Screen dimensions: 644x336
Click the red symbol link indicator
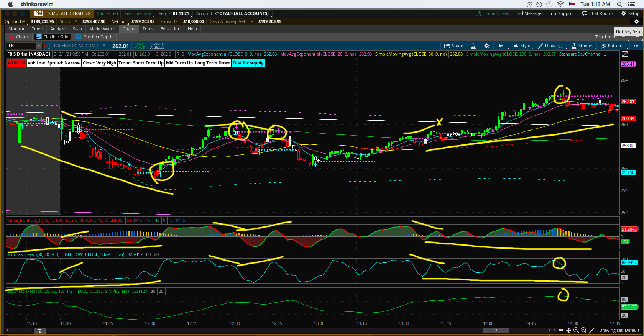click(46, 46)
